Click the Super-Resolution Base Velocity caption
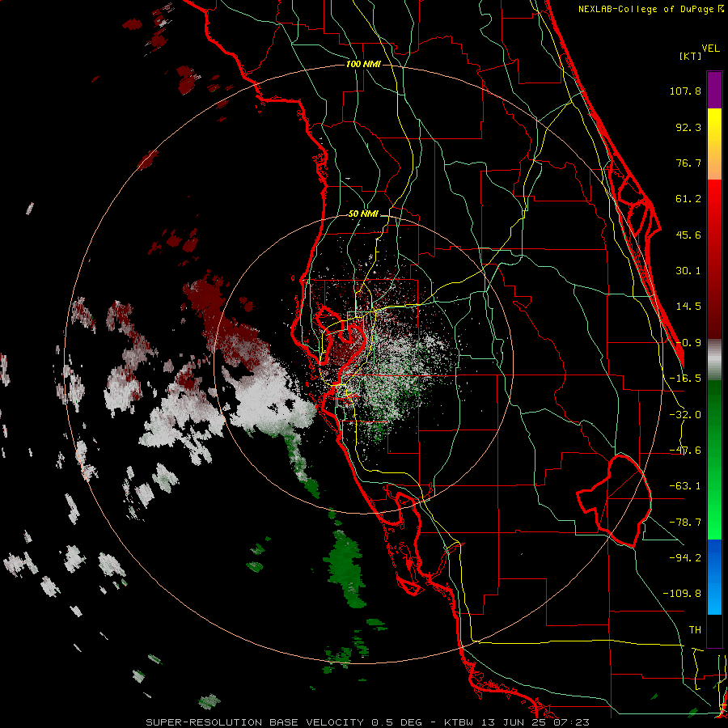 [x=368, y=722]
